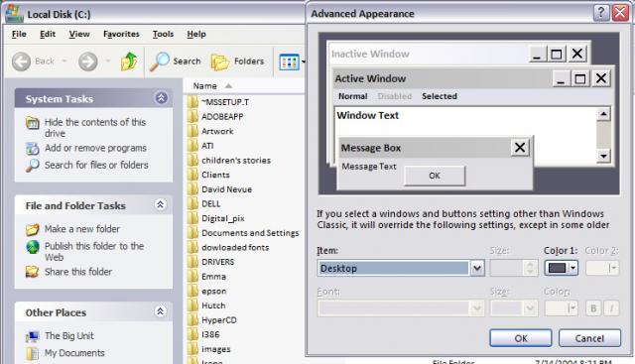Select the Artwork folder icon

192,131
